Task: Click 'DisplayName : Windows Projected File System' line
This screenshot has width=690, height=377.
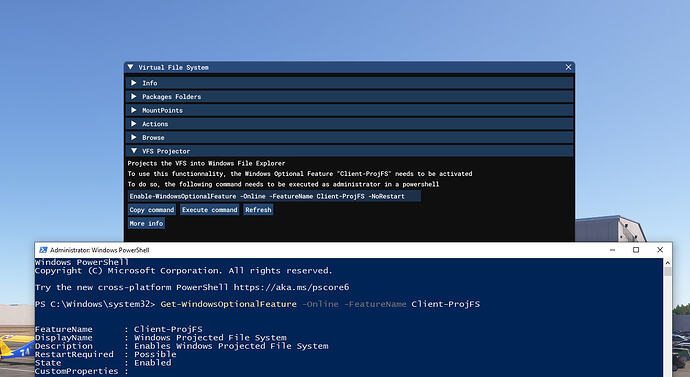Action: [161, 338]
